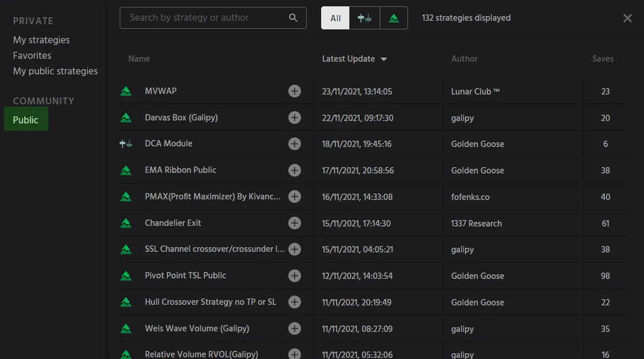Add Darvas Box (Galipy) using plus icon
The height and width of the screenshot is (359, 644).
(x=295, y=118)
